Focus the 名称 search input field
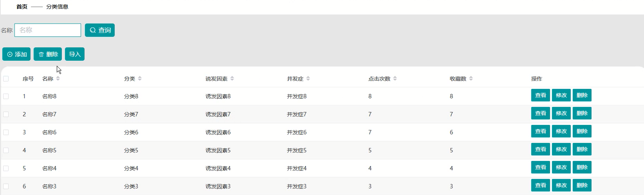 (x=48, y=30)
